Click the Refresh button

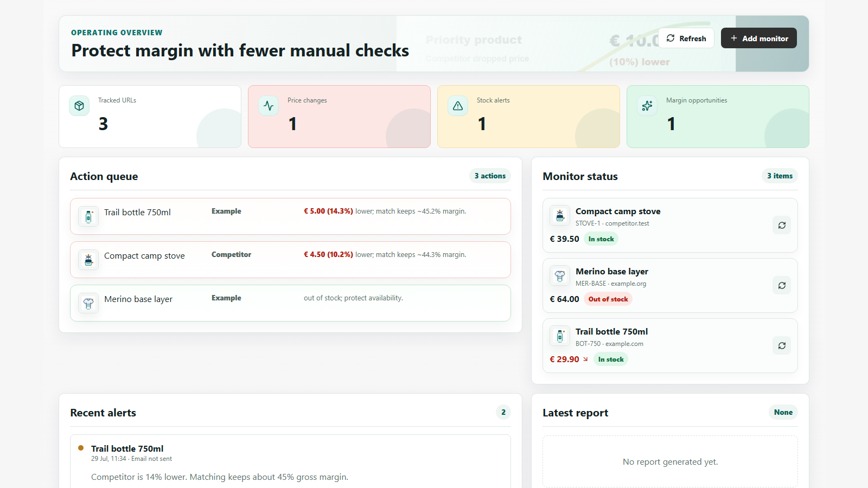point(686,38)
